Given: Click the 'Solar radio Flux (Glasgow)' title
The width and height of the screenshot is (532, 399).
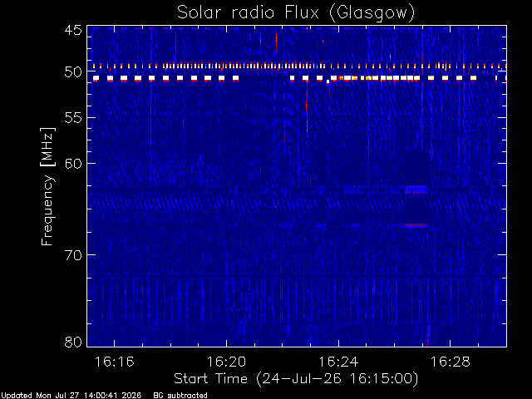Looking at the screenshot, I should (x=296, y=13).
